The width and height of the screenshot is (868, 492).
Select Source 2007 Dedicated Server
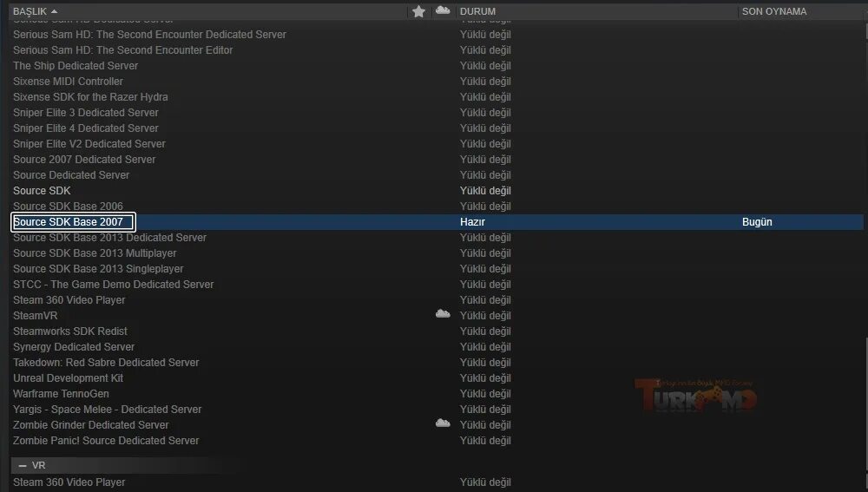tap(84, 160)
